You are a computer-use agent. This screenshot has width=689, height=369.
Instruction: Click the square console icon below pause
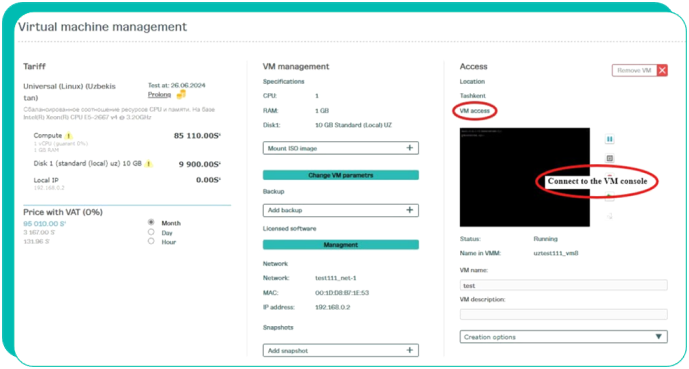coord(609,158)
